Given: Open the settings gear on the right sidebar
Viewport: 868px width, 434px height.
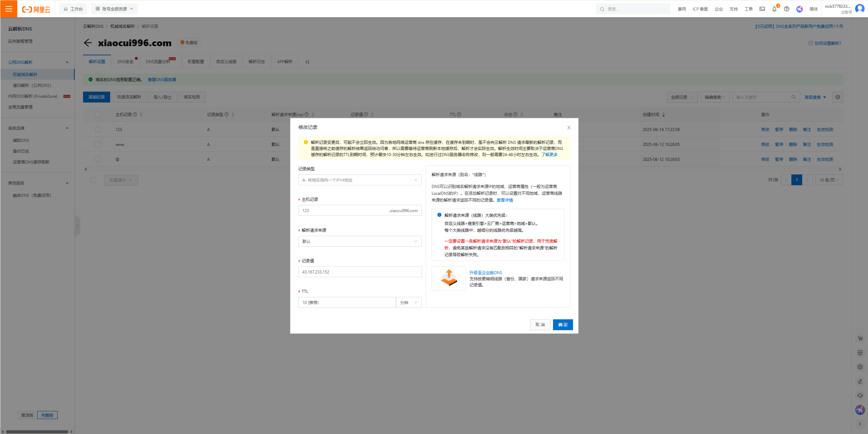Looking at the screenshot, I should (x=860, y=367).
